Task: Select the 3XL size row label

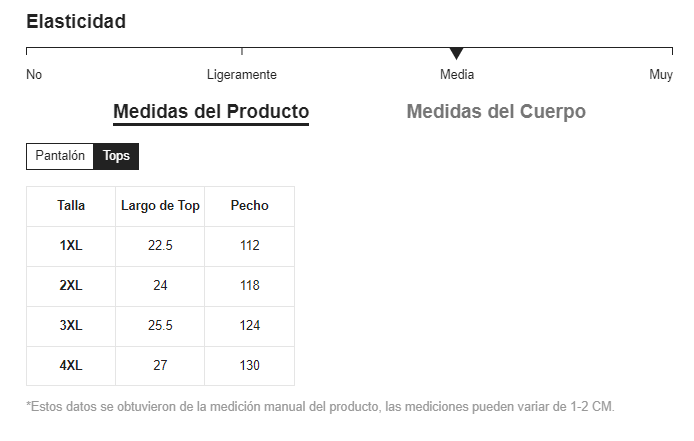Action: (71, 326)
